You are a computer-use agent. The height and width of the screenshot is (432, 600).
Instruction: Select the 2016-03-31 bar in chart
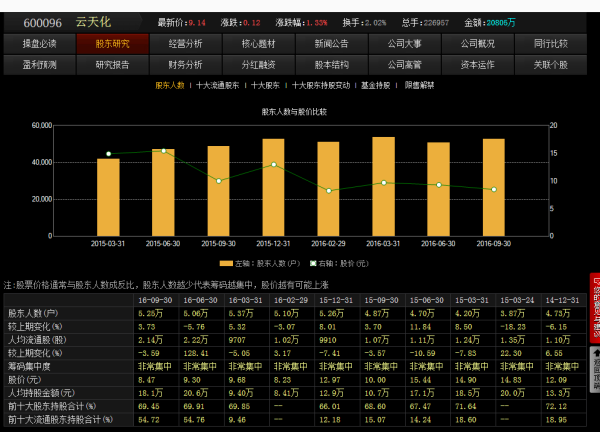(383, 187)
